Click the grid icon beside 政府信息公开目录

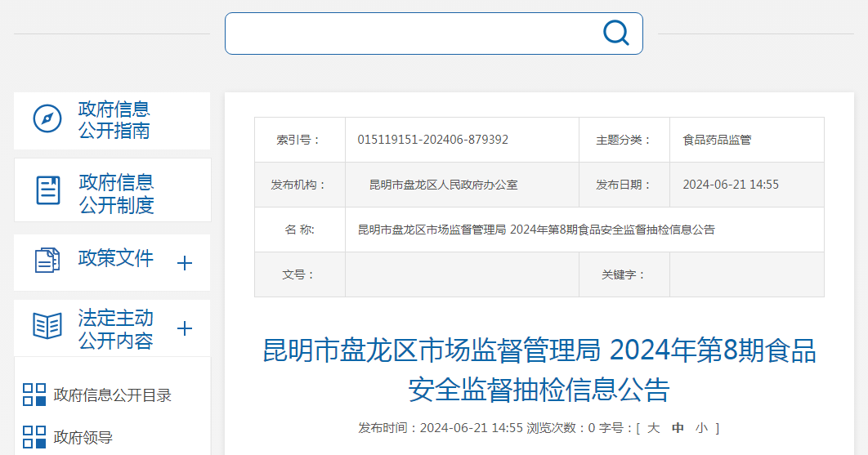coord(34,395)
